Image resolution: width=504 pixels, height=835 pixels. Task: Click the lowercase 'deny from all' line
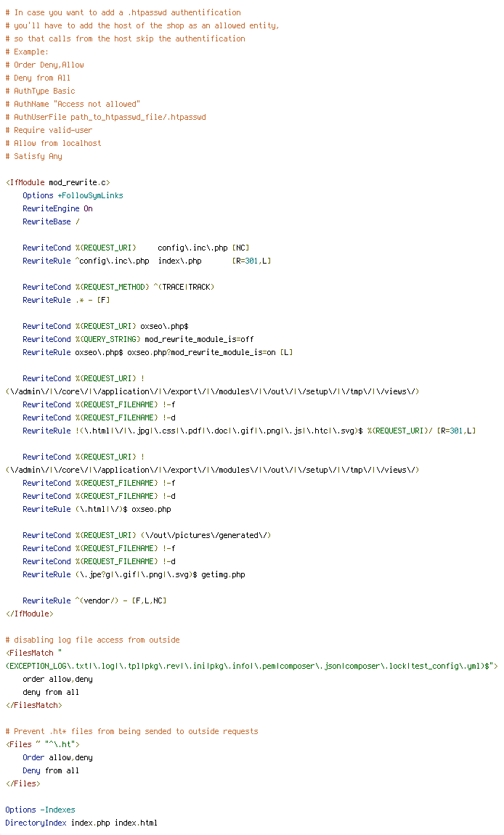[51, 692]
